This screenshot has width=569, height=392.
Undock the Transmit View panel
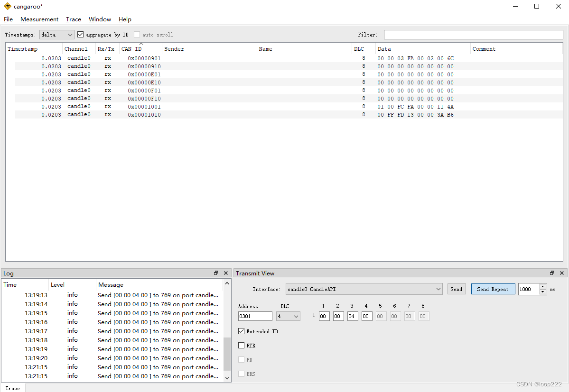click(551, 273)
